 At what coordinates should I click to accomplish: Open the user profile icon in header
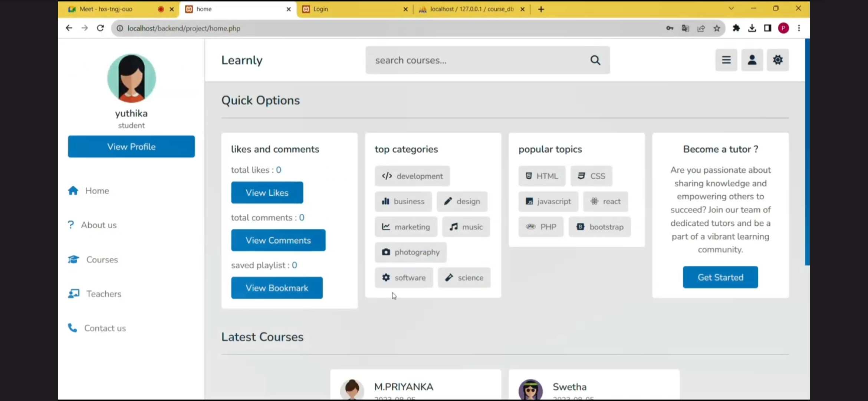[752, 60]
